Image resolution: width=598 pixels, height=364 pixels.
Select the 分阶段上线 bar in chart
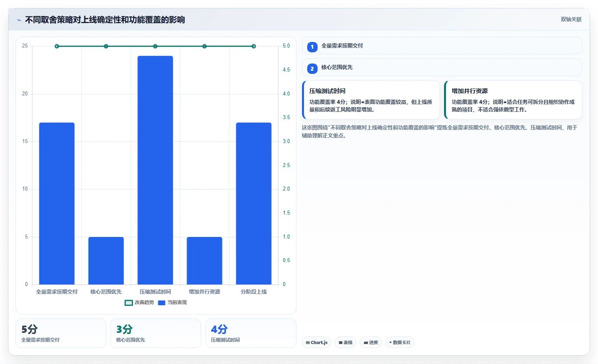tap(254, 203)
